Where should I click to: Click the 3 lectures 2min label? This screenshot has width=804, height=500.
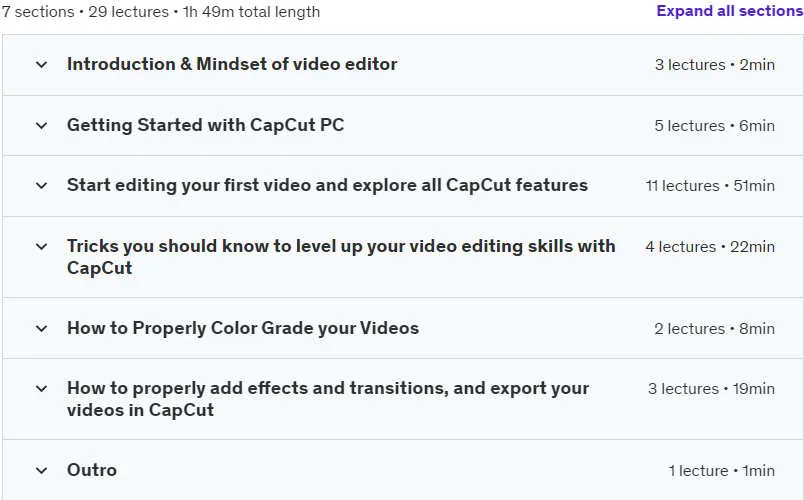(715, 65)
